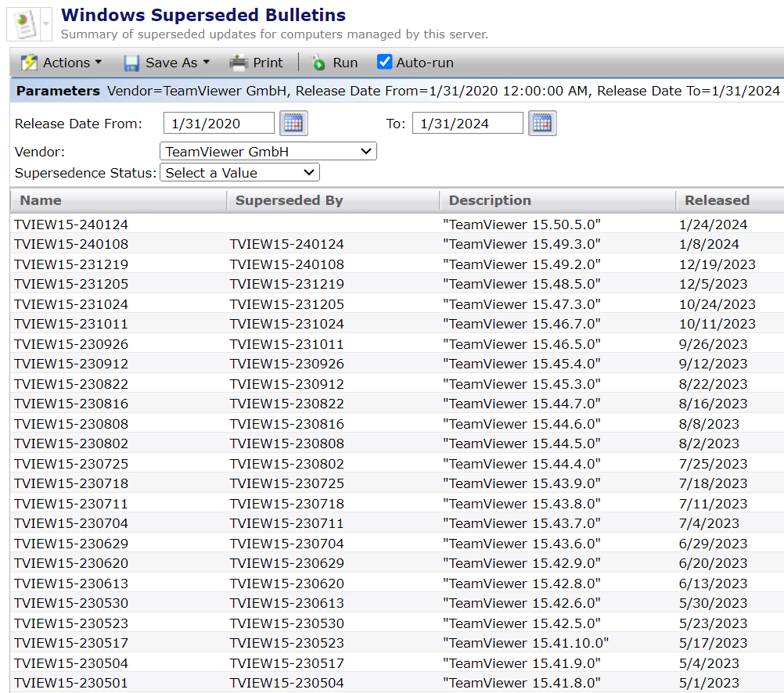Image resolution: width=784 pixels, height=693 pixels.
Task: Click the 1/24/2024 released date cell
Action: pyautogui.click(x=713, y=224)
